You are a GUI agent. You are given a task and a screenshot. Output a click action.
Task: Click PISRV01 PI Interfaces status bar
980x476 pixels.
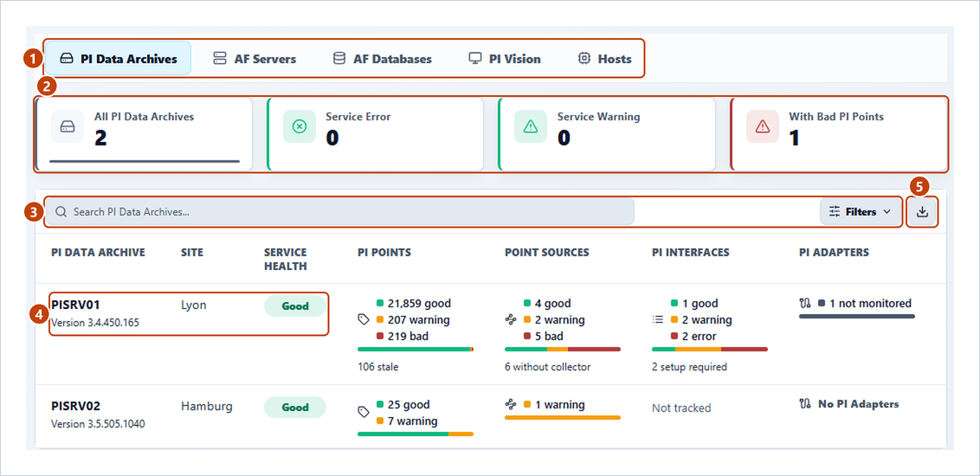point(710,349)
